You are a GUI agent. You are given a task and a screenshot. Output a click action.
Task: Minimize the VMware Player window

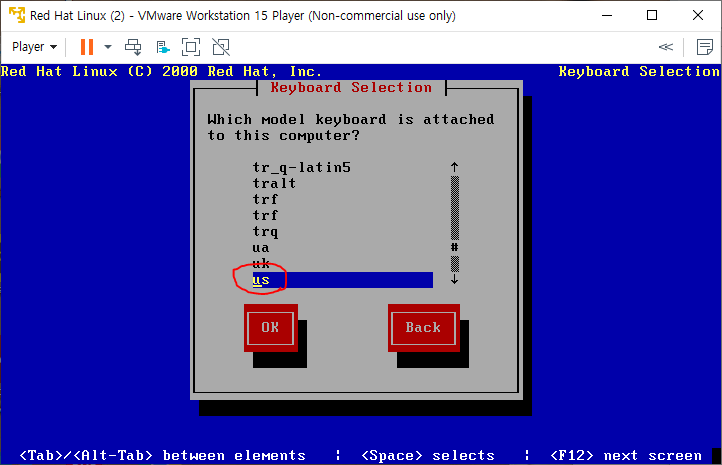point(607,15)
